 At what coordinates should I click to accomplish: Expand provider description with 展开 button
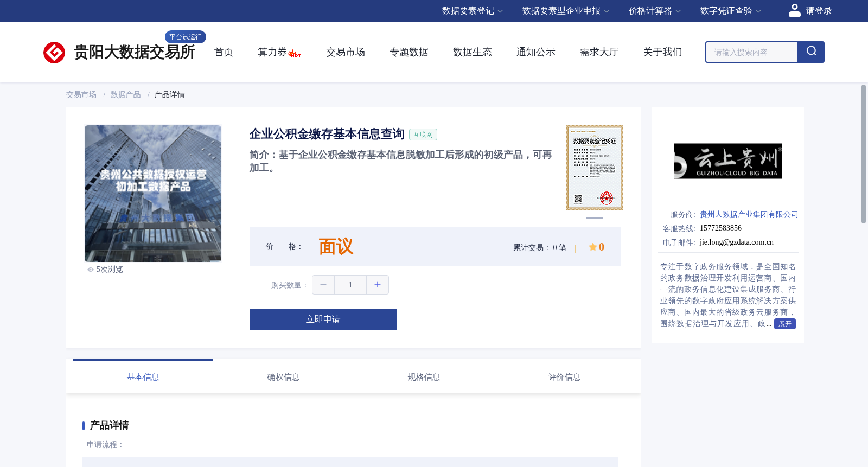(x=785, y=324)
